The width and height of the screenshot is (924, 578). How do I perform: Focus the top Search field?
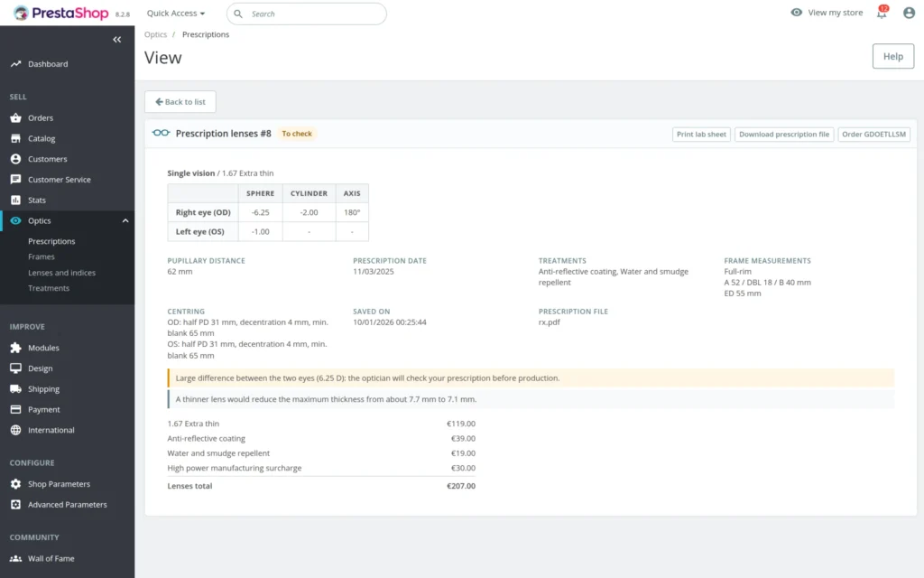pyautogui.click(x=307, y=14)
